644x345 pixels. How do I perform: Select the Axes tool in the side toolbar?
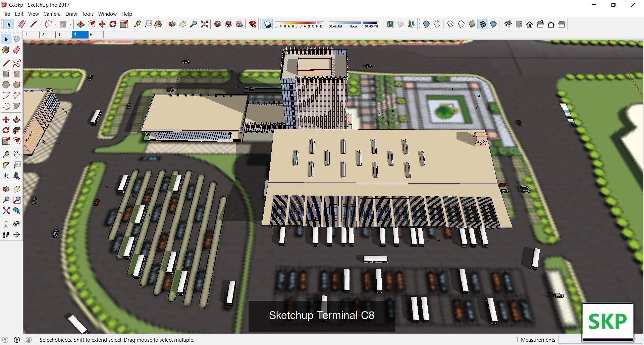click(x=6, y=176)
